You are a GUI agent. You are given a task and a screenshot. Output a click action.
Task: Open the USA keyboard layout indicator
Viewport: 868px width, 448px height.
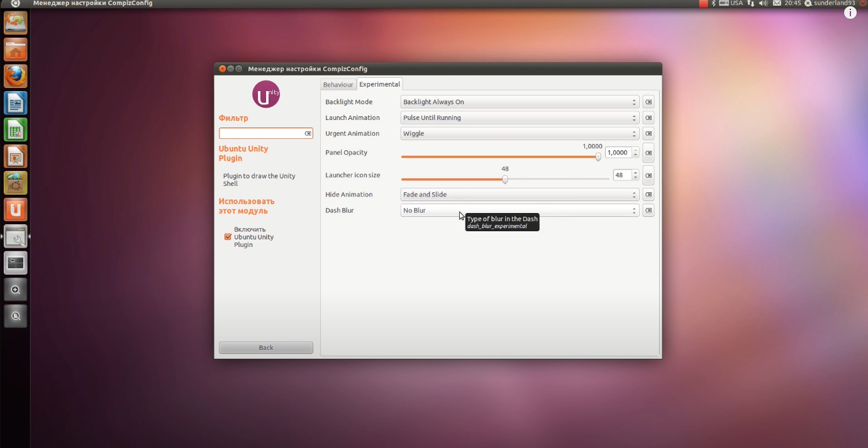click(731, 3)
